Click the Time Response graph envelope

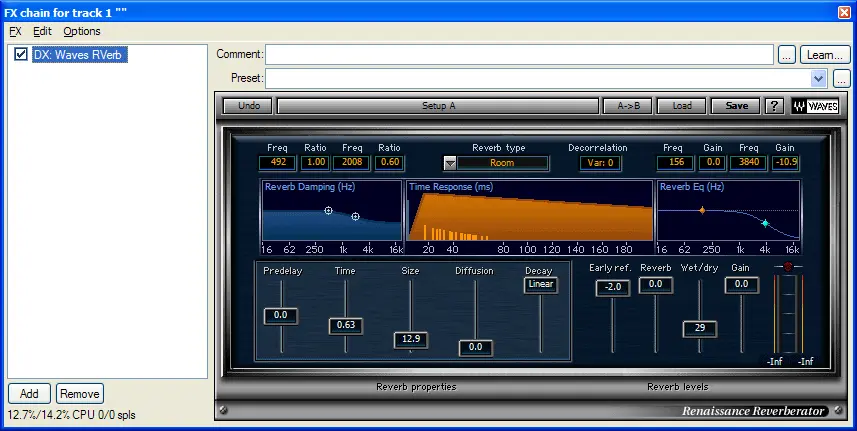pyautogui.click(x=530, y=217)
